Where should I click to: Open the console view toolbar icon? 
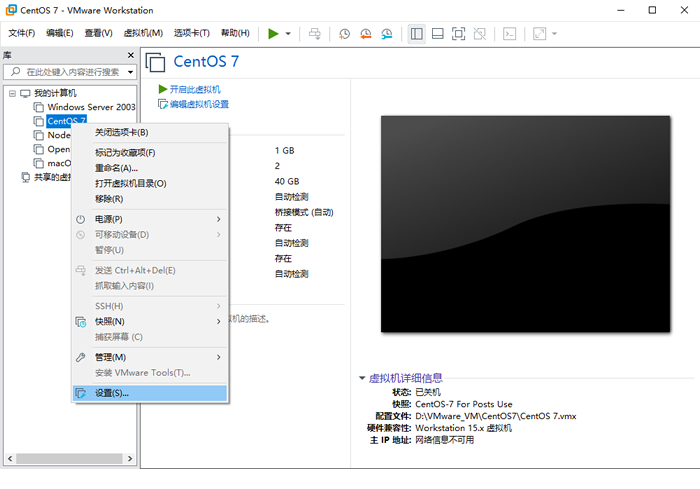tap(509, 33)
